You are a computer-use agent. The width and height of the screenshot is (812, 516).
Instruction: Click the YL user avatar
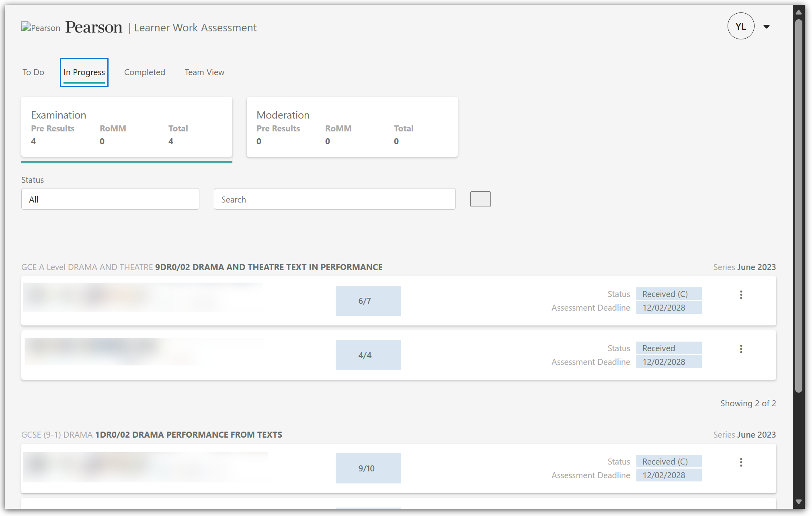[x=740, y=26]
